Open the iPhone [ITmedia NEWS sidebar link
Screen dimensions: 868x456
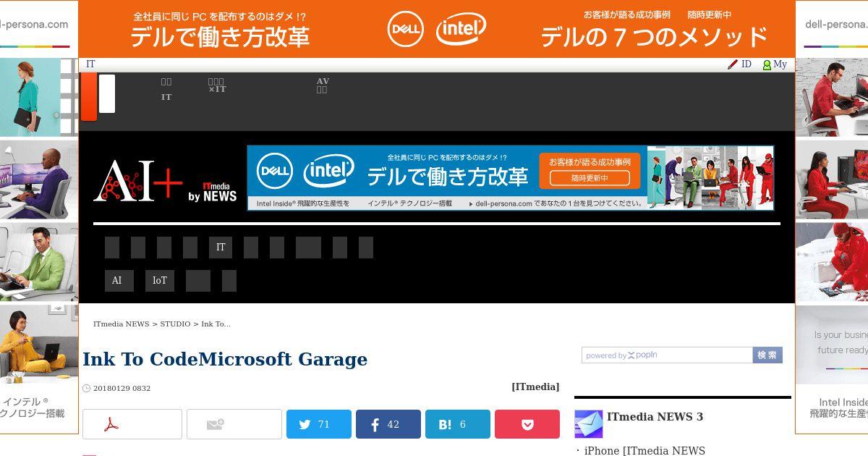644,451
